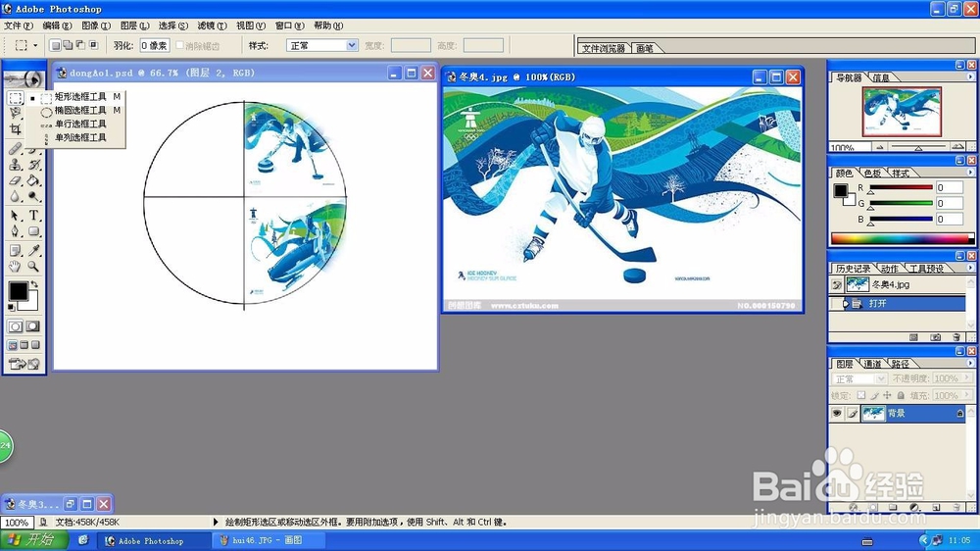The width and height of the screenshot is (980, 551).
Task: Switch to the 动作 tab
Action: coord(889,269)
